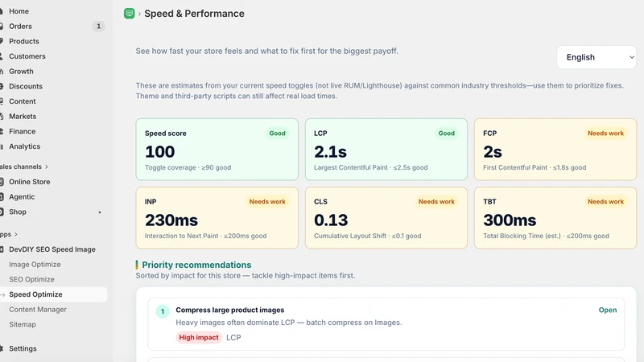Click Open on Compress large product images
Screen dimensions: 644x362
(x=608, y=310)
